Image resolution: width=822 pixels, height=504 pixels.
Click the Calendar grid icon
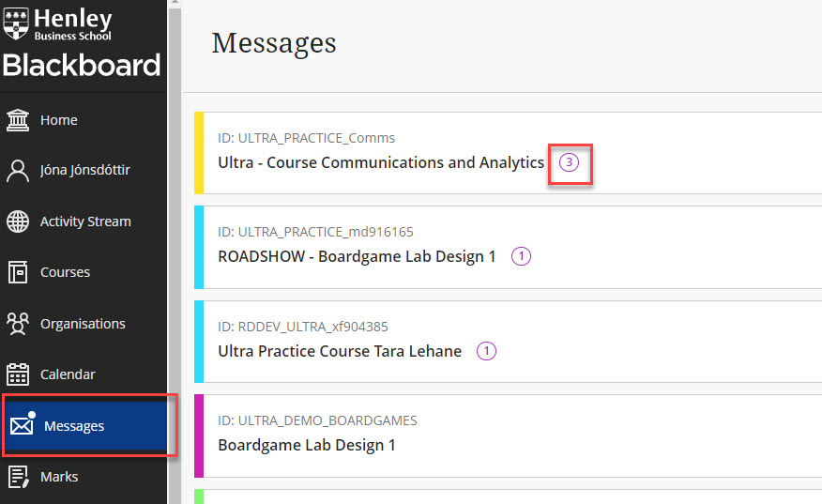(x=18, y=374)
